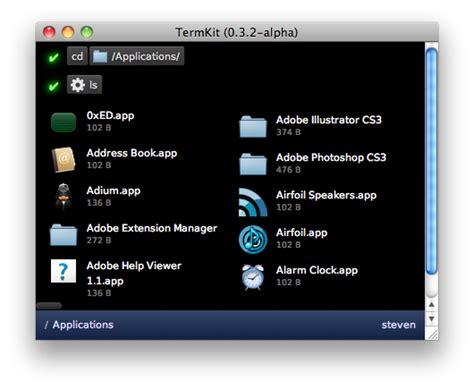The height and width of the screenshot is (389, 474).
Task: Click the scrollbar down arrow
Action: point(432,319)
